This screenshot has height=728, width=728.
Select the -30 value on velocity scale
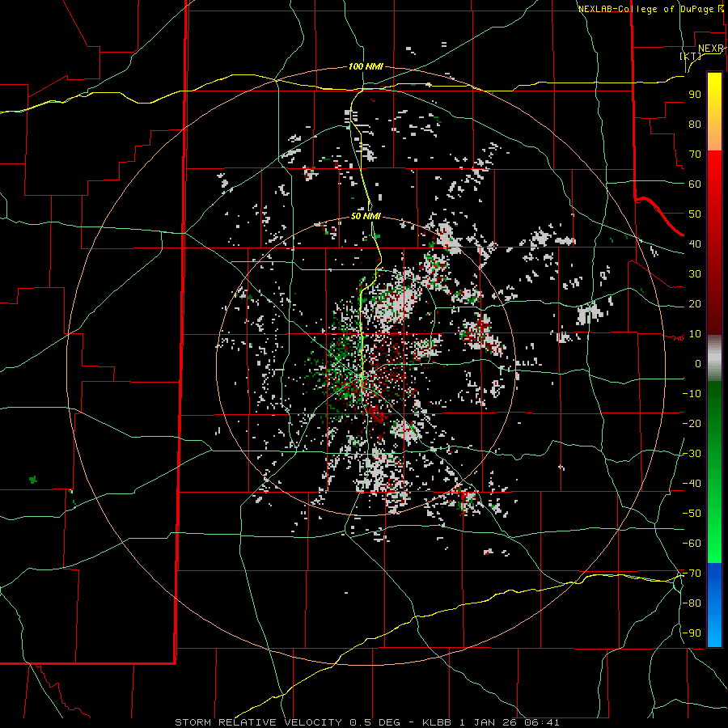pyautogui.click(x=692, y=454)
